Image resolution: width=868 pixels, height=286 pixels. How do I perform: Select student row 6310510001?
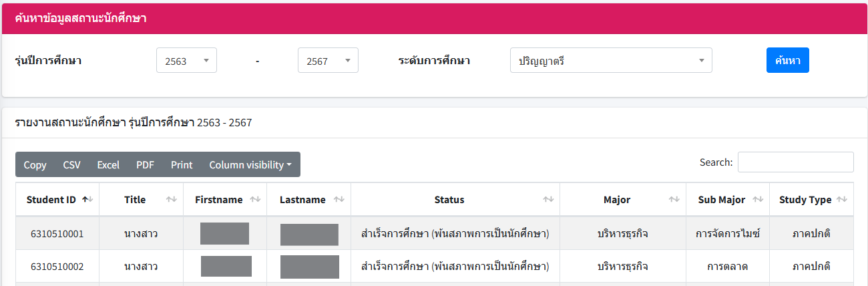pyautogui.click(x=57, y=234)
